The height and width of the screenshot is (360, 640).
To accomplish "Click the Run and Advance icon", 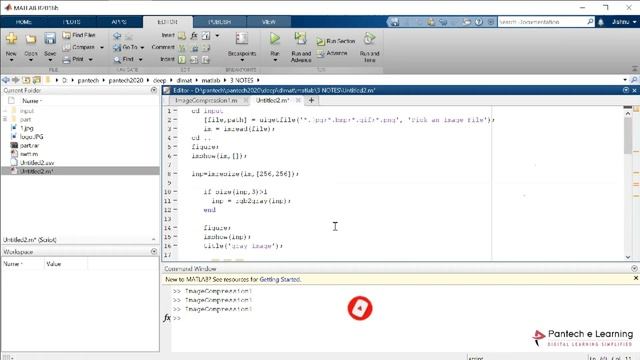I will pos(300,39).
